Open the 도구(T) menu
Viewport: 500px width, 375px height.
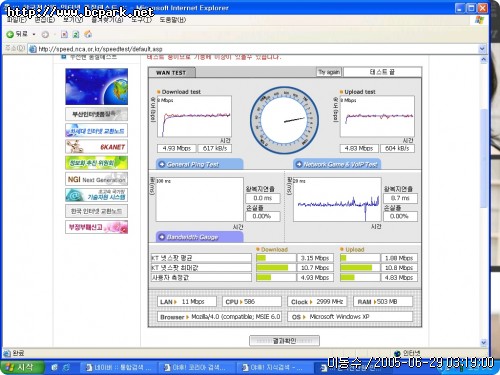tap(141, 20)
